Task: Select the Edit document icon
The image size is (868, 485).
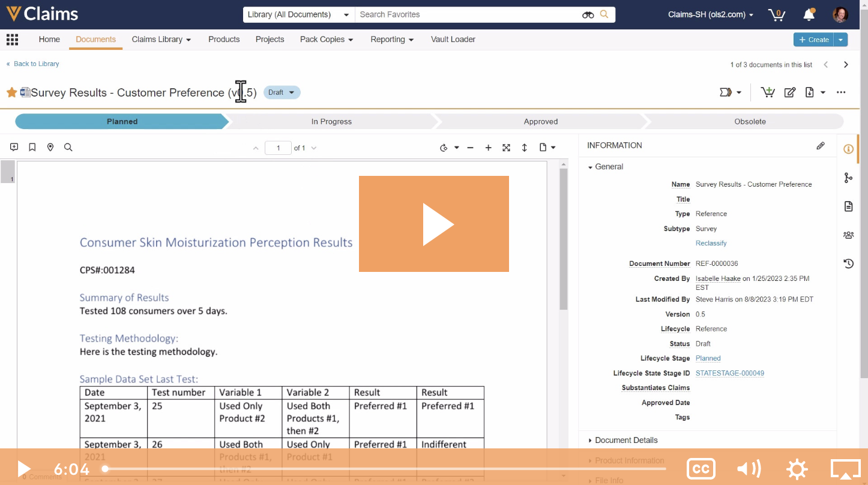Action: tap(790, 92)
